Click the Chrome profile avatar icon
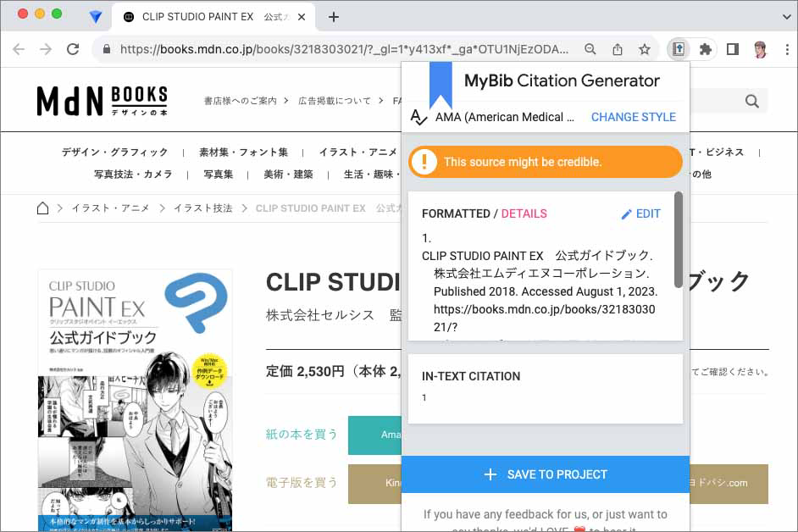Viewport: 798px width, 532px height. click(758, 49)
